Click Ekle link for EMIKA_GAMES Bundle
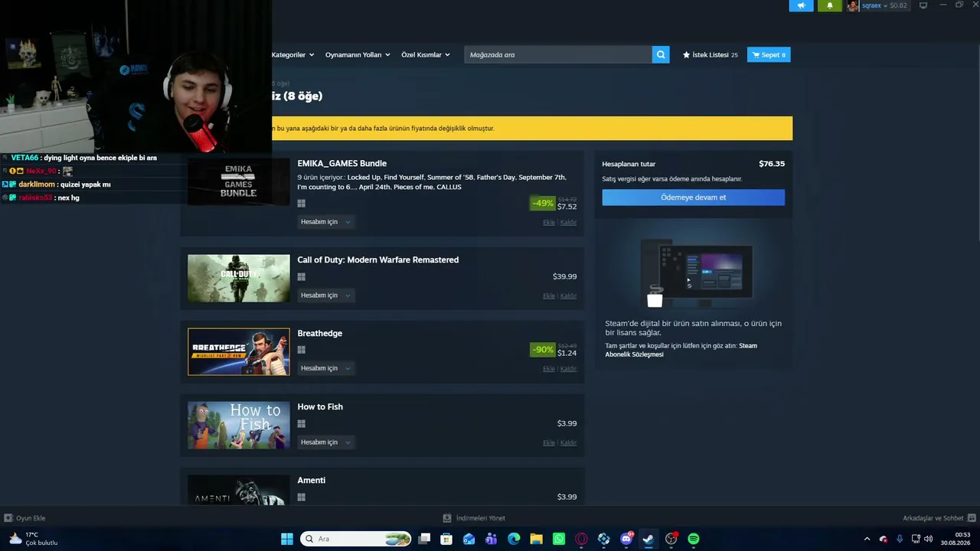The height and width of the screenshot is (551, 980). 549,223
